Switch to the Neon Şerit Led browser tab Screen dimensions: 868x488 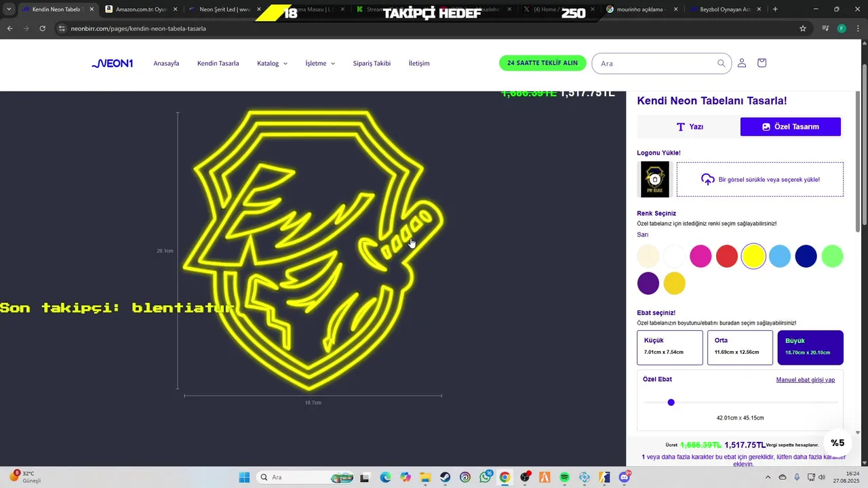click(224, 9)
